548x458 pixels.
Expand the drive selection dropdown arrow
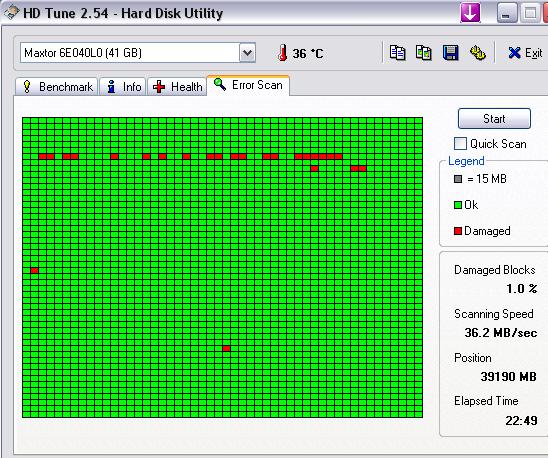(x=247, y=53)
